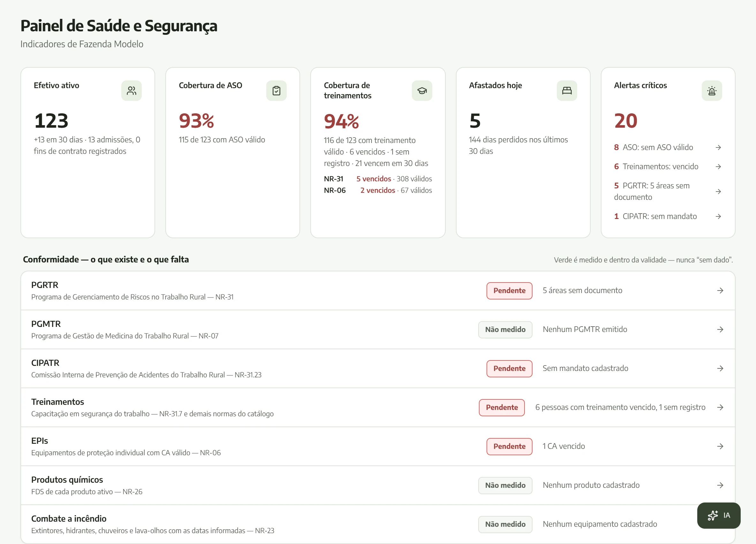Click Não medido badge in Combate a incêndio row

click(505, 524)
